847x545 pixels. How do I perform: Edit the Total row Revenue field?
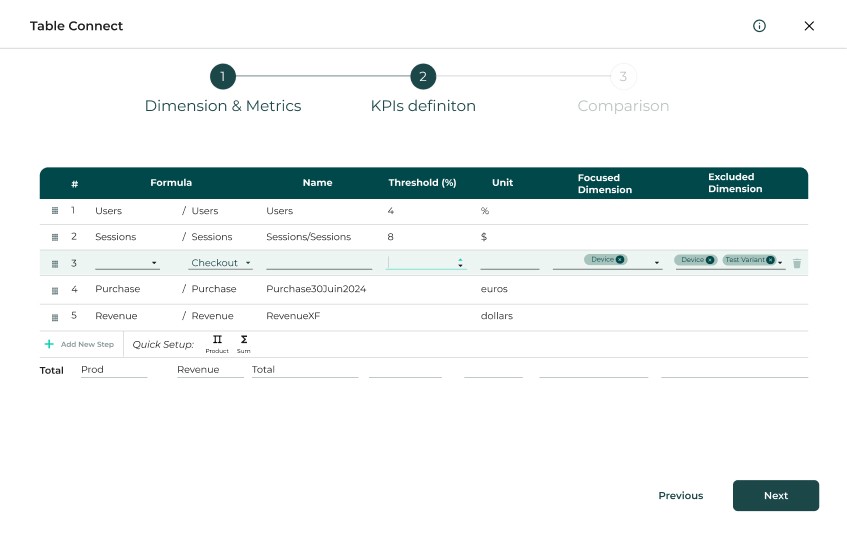210,370
